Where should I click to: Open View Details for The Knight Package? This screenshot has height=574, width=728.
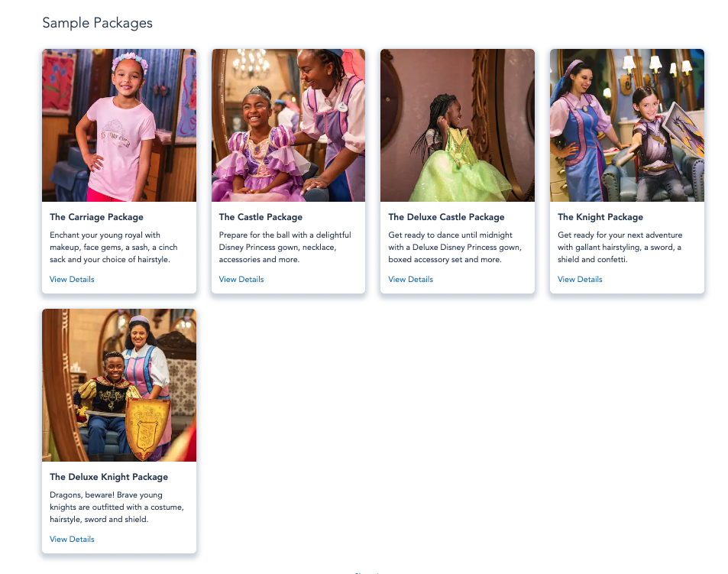580,279
